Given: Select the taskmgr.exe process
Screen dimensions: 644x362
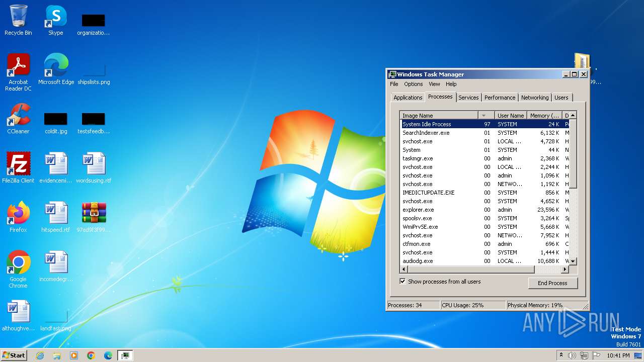Looking at the screenshot, I should coord(485,158).
